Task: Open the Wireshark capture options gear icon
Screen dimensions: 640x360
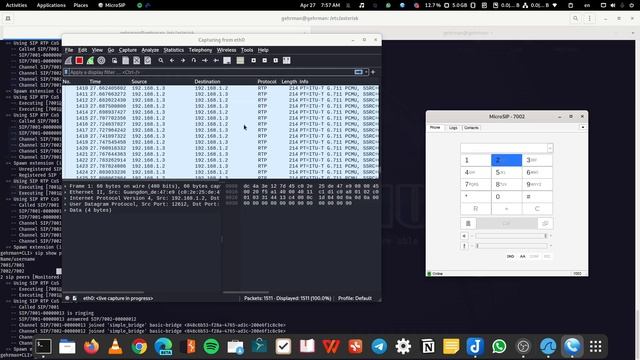Action: coord(101,60)
